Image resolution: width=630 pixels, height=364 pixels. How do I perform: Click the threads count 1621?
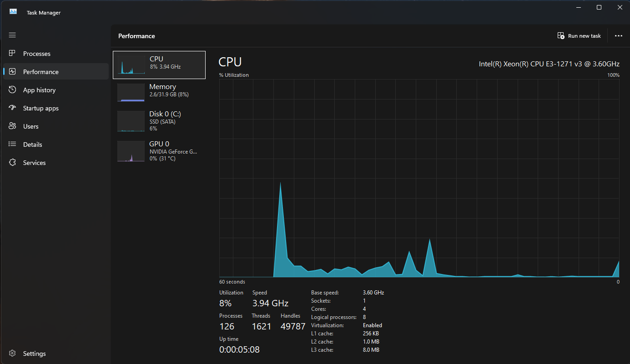coord(262,326)
